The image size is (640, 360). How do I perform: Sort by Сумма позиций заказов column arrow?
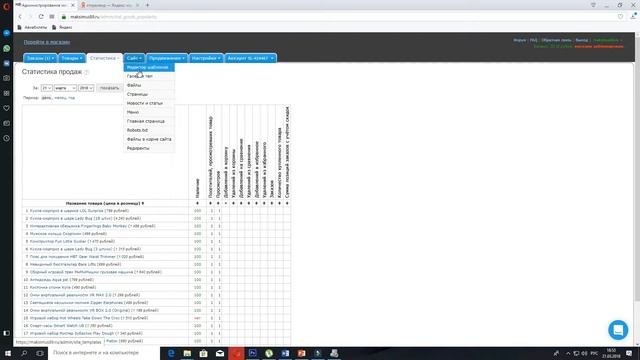tap(287, 203)
